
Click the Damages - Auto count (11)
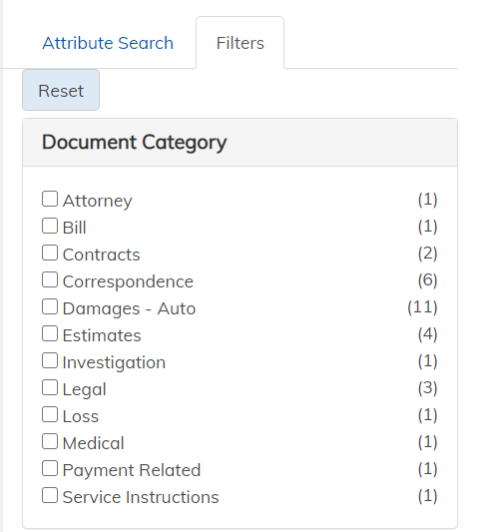pos(422,307)
